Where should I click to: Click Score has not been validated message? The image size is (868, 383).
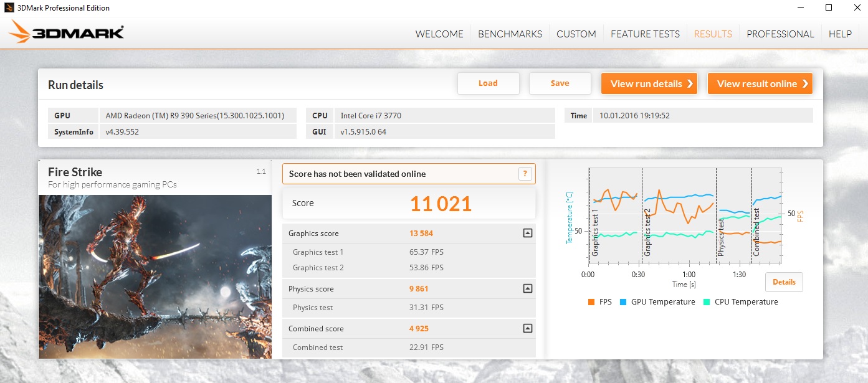tap(357, 174)
